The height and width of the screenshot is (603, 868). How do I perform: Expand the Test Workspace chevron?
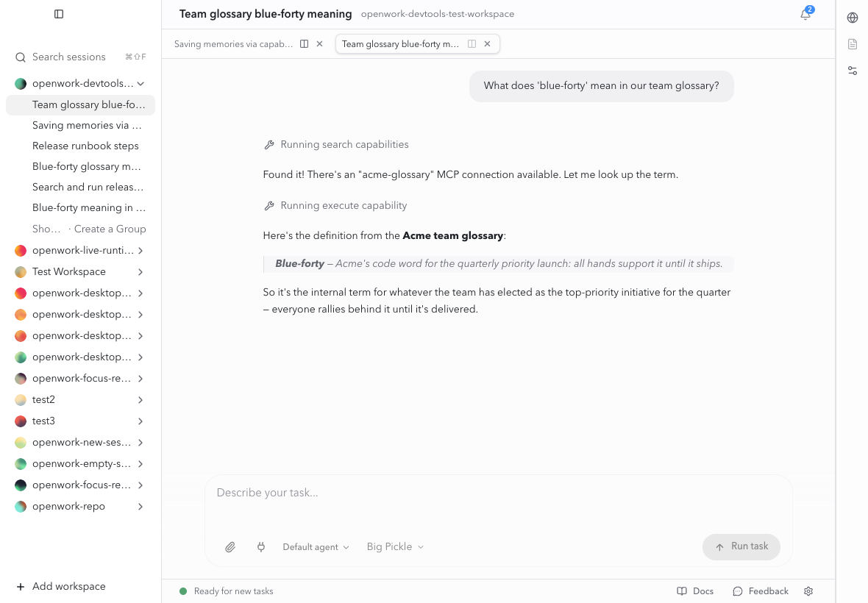[140, 272]
